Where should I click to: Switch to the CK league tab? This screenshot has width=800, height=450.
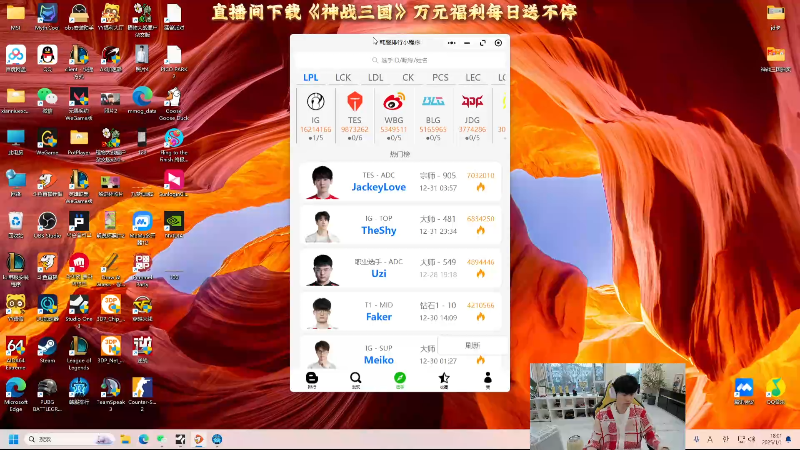coord(408,78)
